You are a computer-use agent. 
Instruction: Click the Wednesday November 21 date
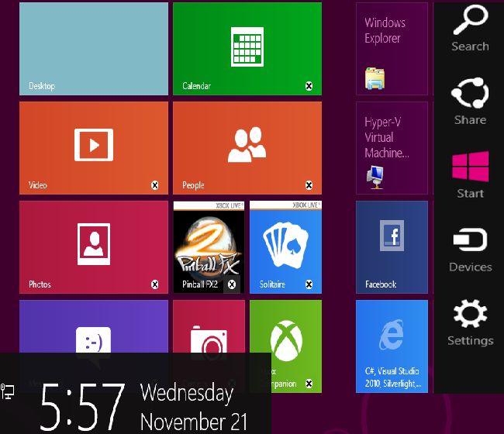(x=194, y=407)
